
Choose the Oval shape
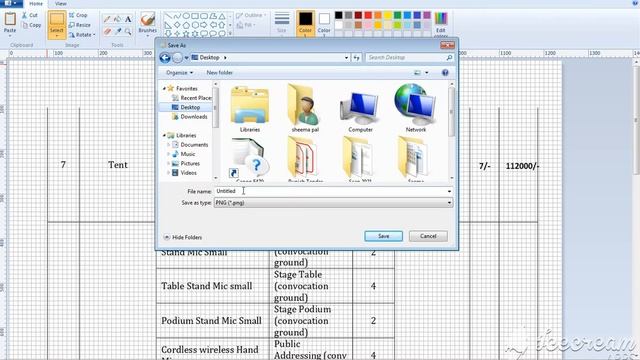[x=186, y=16]
